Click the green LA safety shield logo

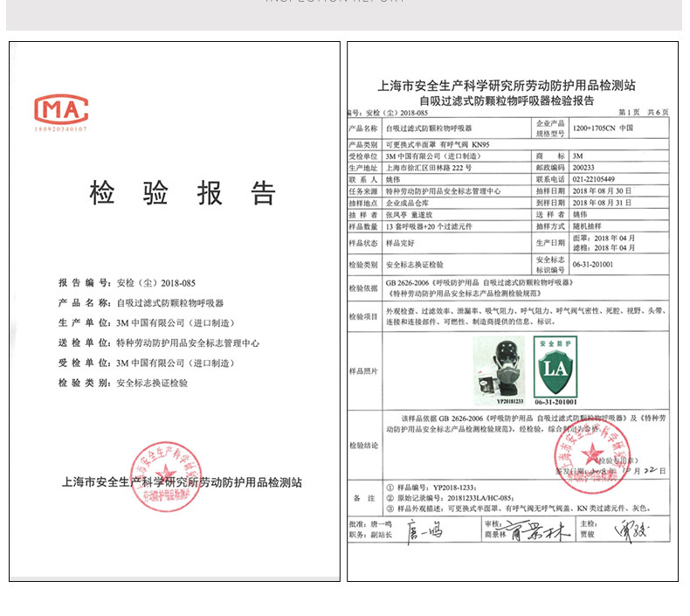(555, 366)
